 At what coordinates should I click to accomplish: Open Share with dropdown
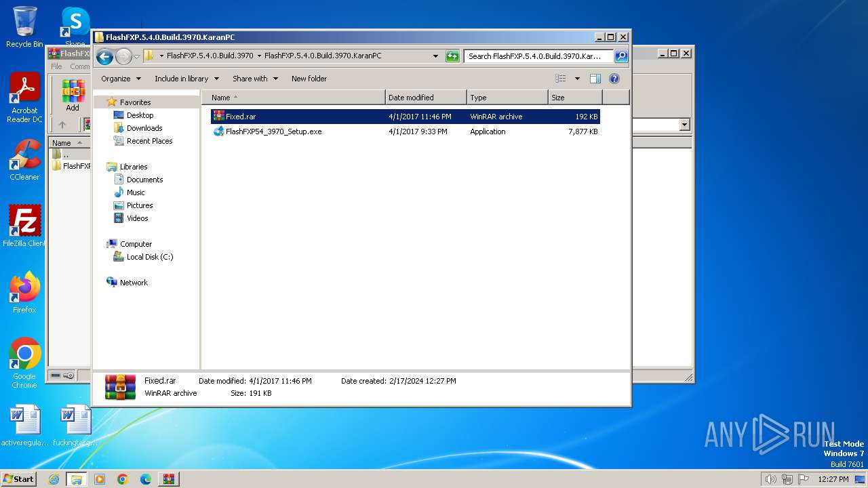255,79
